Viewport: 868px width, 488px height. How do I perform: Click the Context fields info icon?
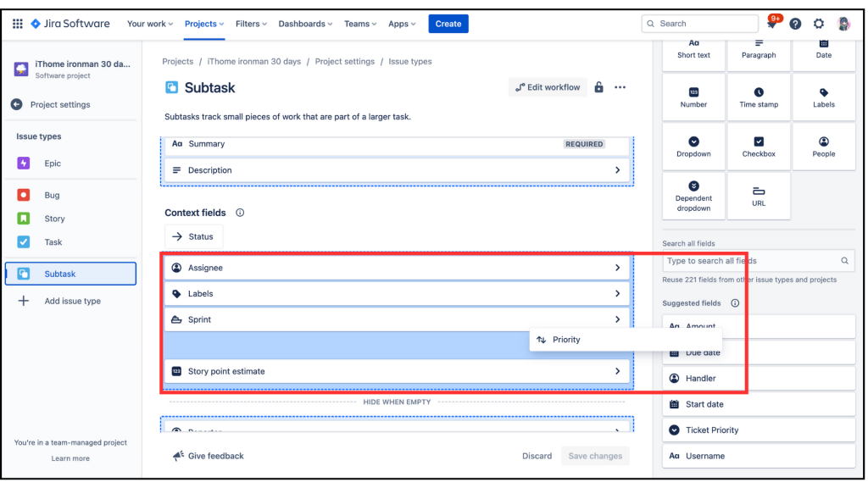click(240, 213)
